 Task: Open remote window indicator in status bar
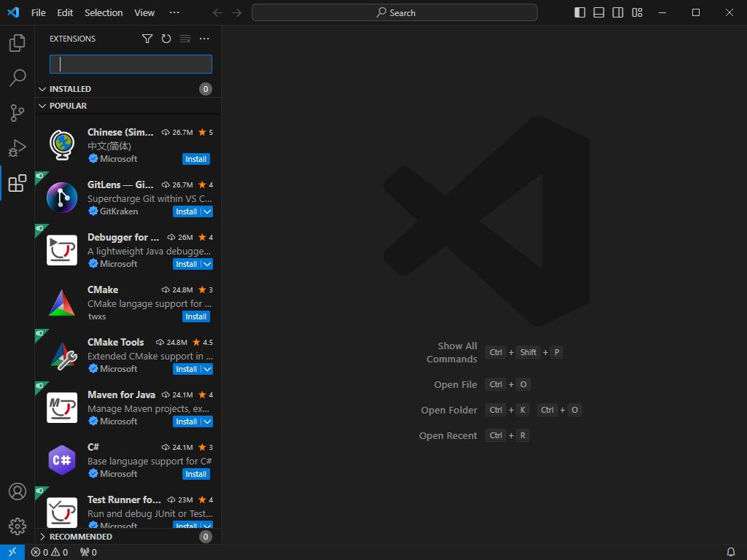[12, 552]
